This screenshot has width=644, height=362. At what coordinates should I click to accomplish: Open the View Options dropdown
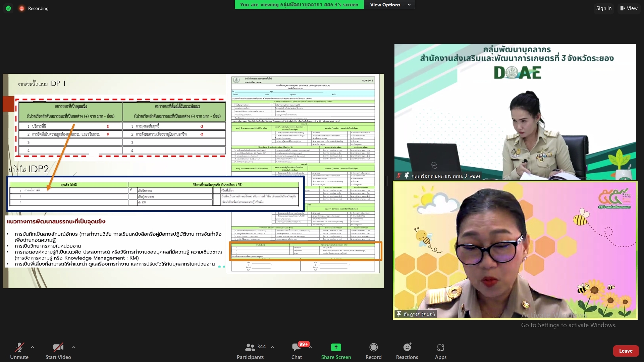(x=390, y=5)
